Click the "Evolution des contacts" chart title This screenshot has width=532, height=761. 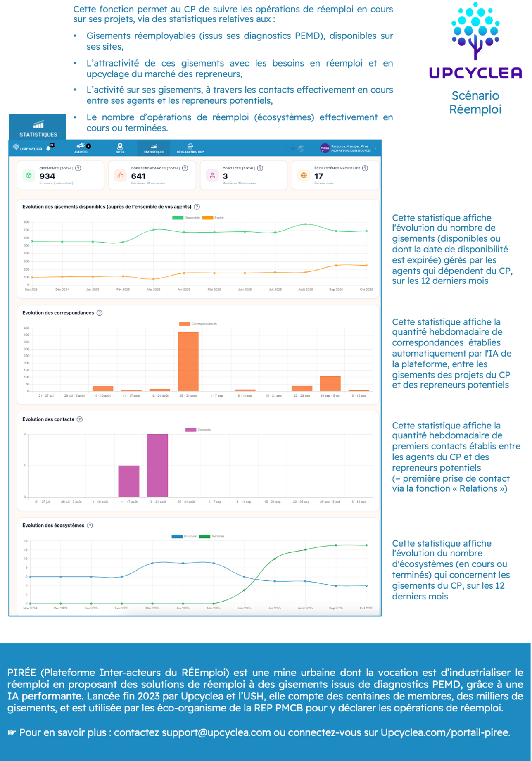[x=48, y=419]
